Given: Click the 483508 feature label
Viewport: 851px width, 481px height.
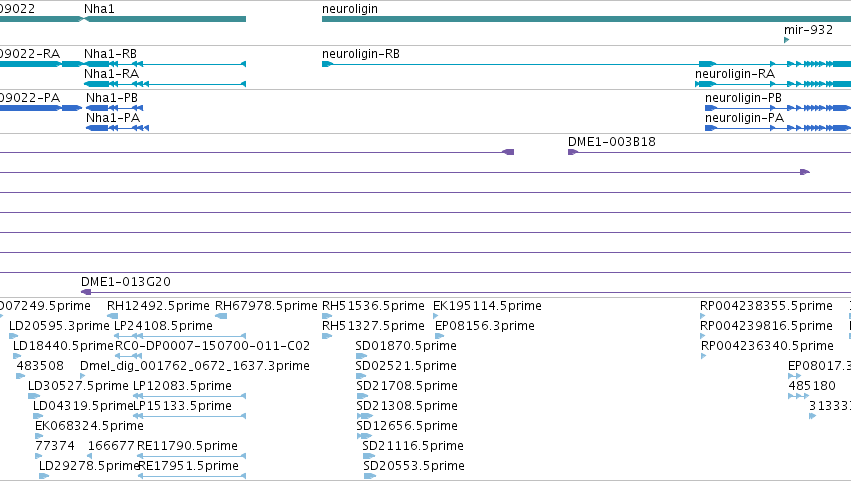Looking at the screenshot, I should pyautogui.click(x=40, y=366).
